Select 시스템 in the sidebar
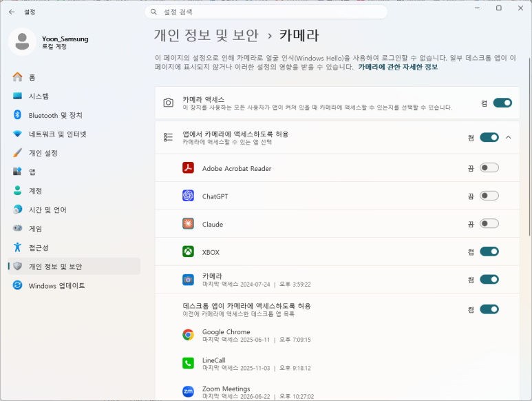The height and width of the screenshot is (401, 532). 74,96
